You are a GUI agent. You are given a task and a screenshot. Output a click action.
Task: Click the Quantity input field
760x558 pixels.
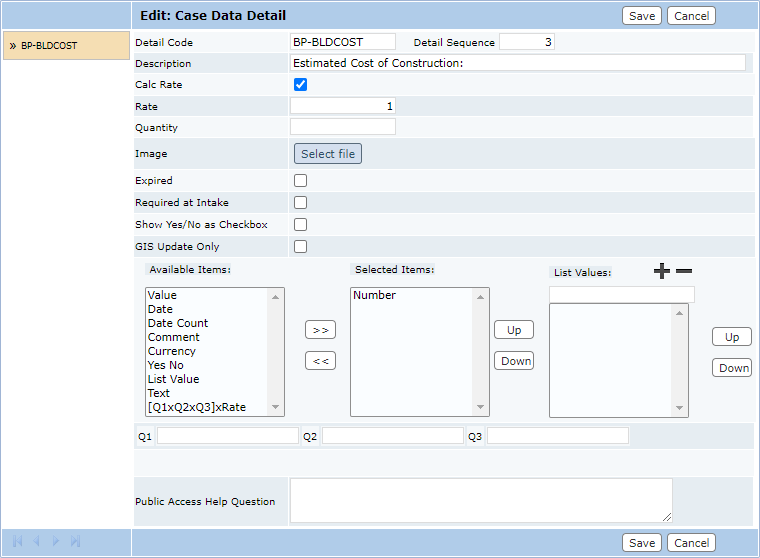[x=343, y=127]
